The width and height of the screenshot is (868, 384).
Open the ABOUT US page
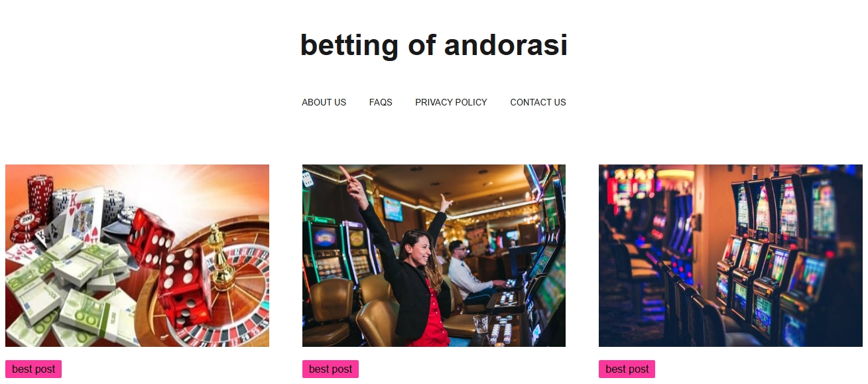coord(324,102)
